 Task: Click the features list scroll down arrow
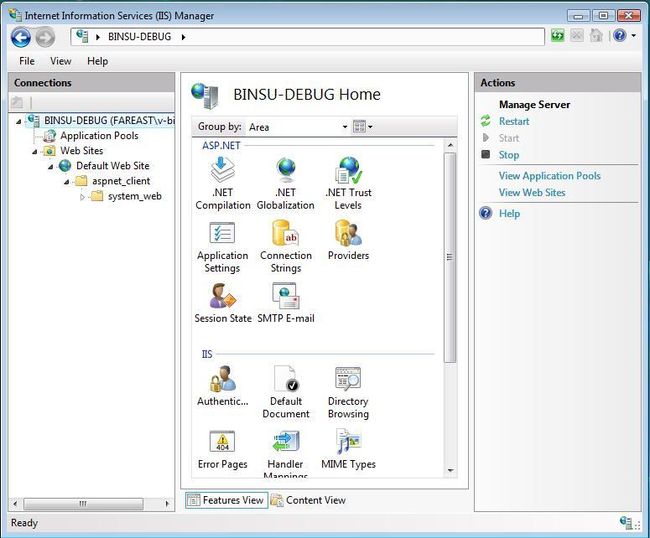pyautogui.click(x=450, y=470)
